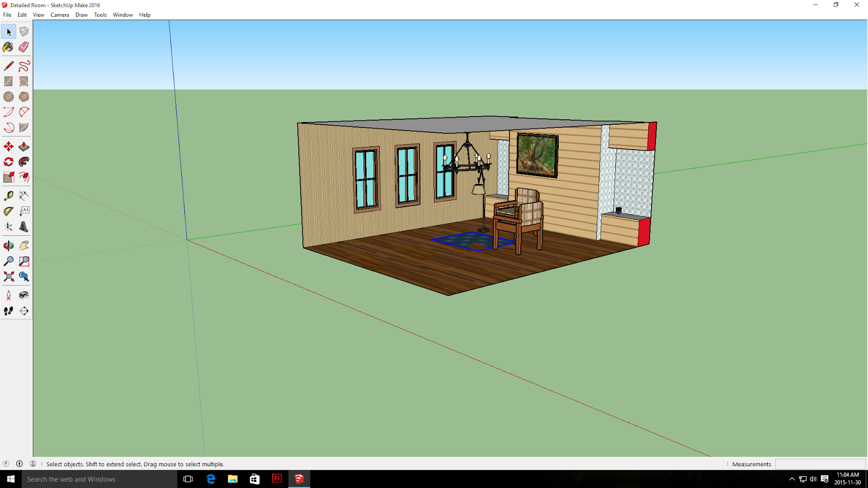The height and width of the screenshot is (488, 868).
Task: Pick the Eraser tool
Action: 24,48
